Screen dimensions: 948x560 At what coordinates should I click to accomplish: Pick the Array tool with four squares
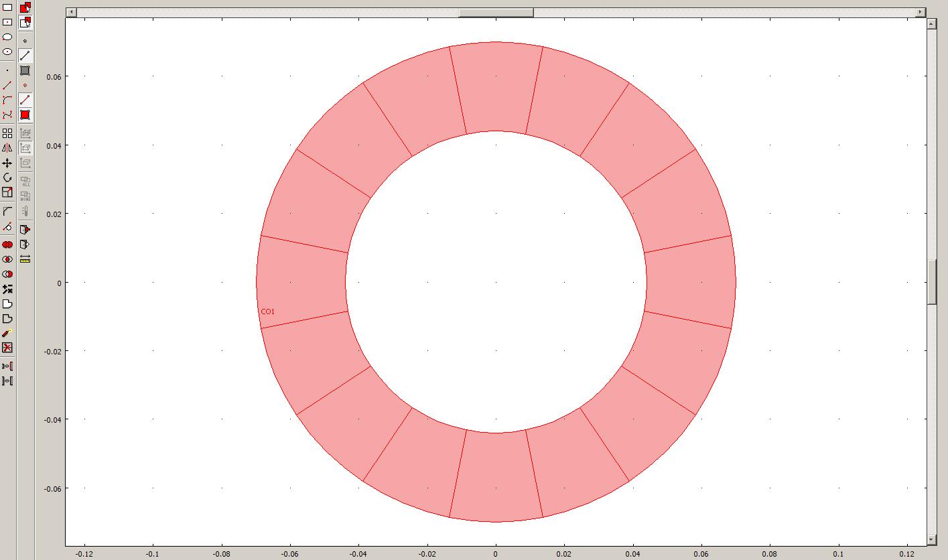click(7, 133)
